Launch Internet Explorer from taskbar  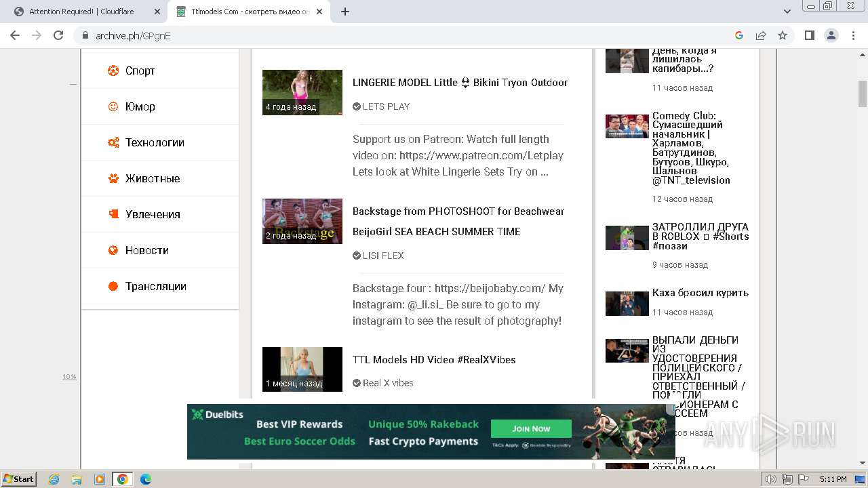[54, 479]
